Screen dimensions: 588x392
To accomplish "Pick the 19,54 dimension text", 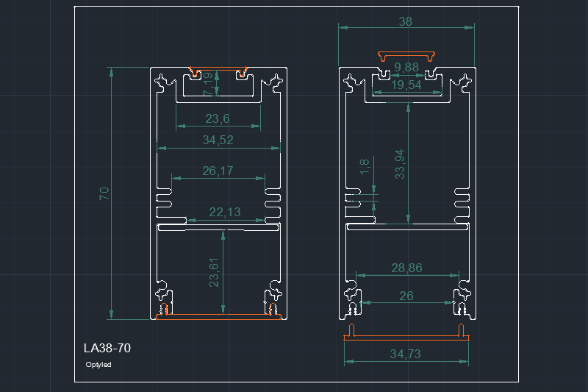I will 406,85.
